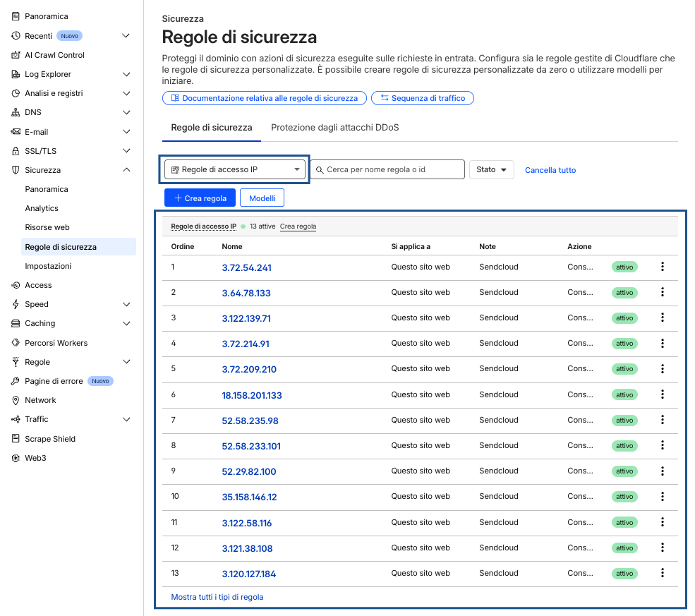Open rule 3.72.214.91
Viewport: 695px width, 616px height.
coord(246,344)
